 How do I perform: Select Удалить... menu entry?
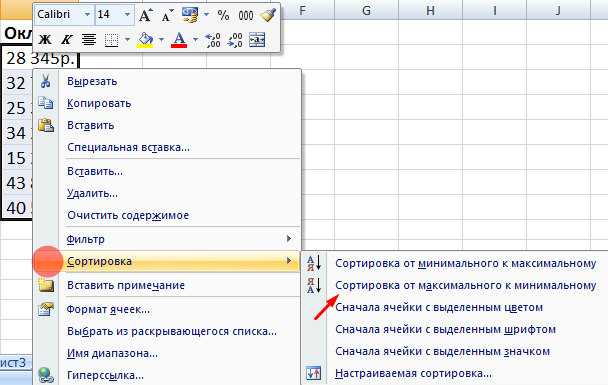point(167,193)
